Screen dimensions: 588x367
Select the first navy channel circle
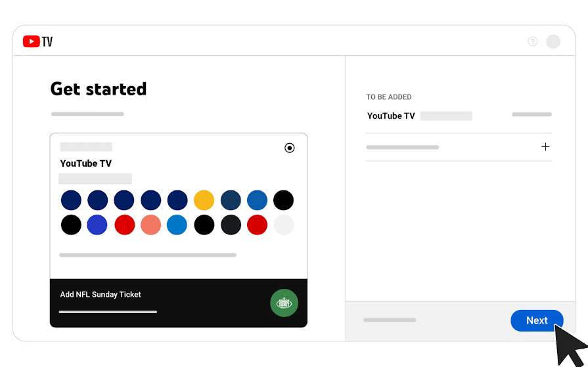pyautogui.click(x=71, y=200)
